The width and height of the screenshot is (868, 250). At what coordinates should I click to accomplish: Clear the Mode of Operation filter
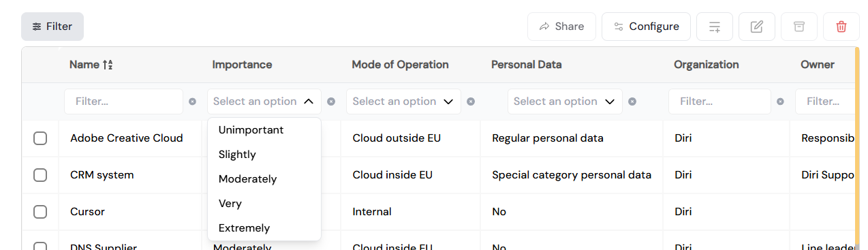471,101
